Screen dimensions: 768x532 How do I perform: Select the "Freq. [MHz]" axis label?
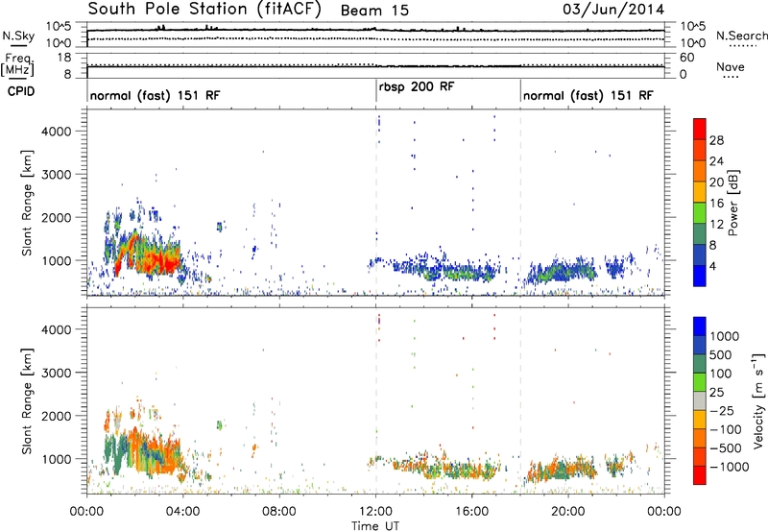[x=17, y=65]
